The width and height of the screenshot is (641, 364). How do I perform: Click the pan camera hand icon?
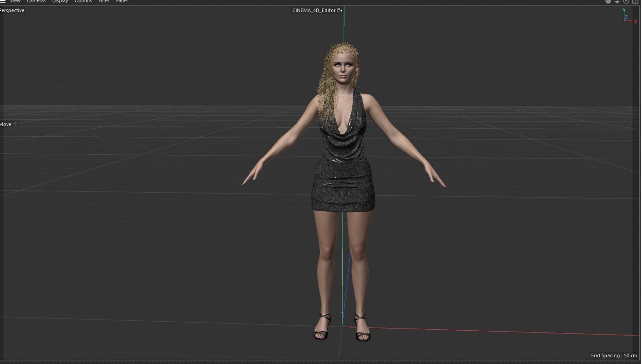coord(608,1)
